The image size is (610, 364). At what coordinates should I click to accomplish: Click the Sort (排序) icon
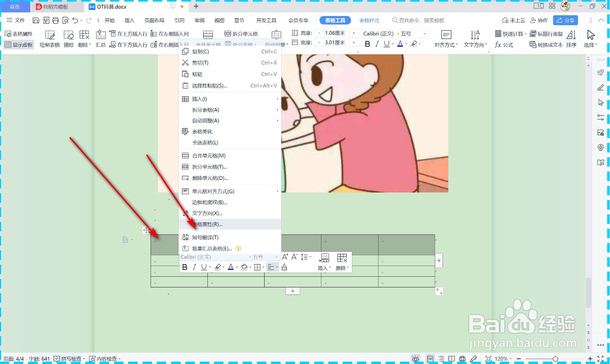click(571, 39)
